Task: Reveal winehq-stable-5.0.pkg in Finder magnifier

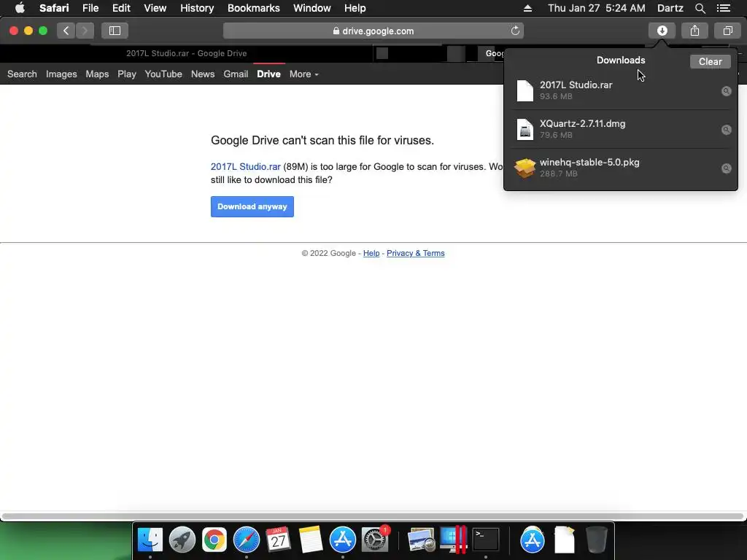Action: click(726, 168)
